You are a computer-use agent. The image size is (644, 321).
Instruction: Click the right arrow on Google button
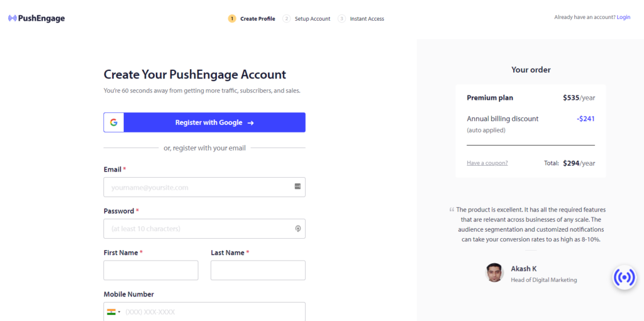point(250,122)
